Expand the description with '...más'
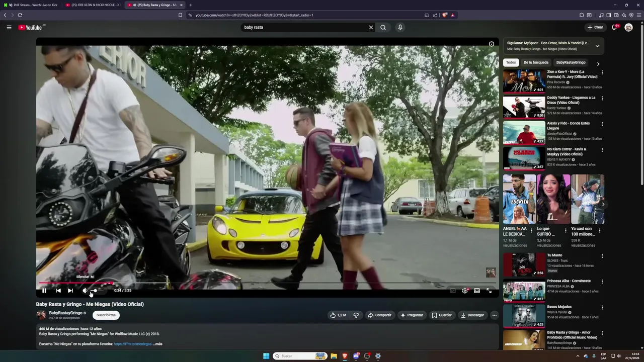Screen dimensions: 644x362 (157, 344)
